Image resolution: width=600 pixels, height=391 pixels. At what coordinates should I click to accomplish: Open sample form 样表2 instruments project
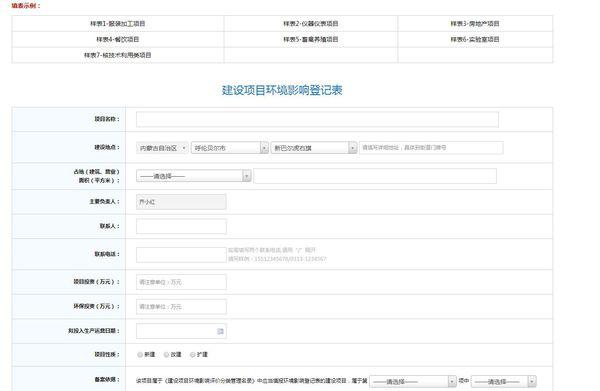point(311,24)
